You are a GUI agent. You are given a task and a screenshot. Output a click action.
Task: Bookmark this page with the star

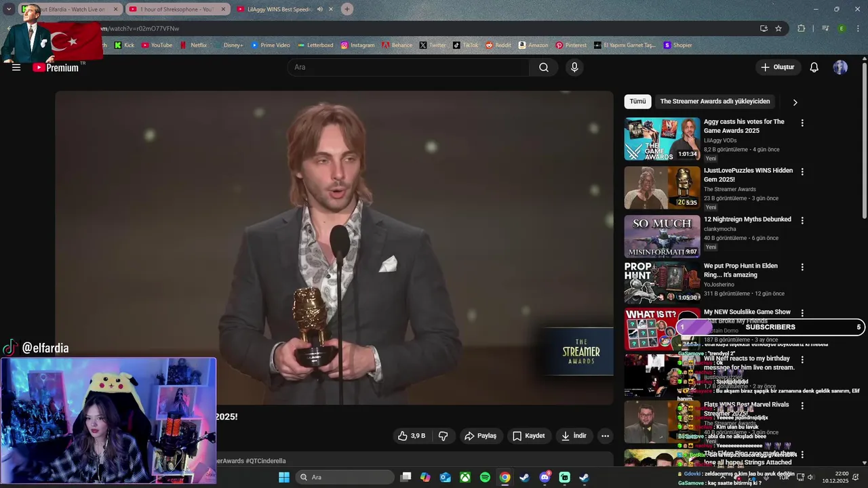pos(778,28)
